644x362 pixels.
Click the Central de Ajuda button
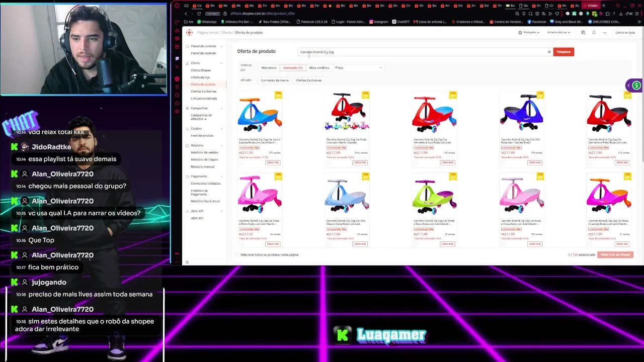625,32
